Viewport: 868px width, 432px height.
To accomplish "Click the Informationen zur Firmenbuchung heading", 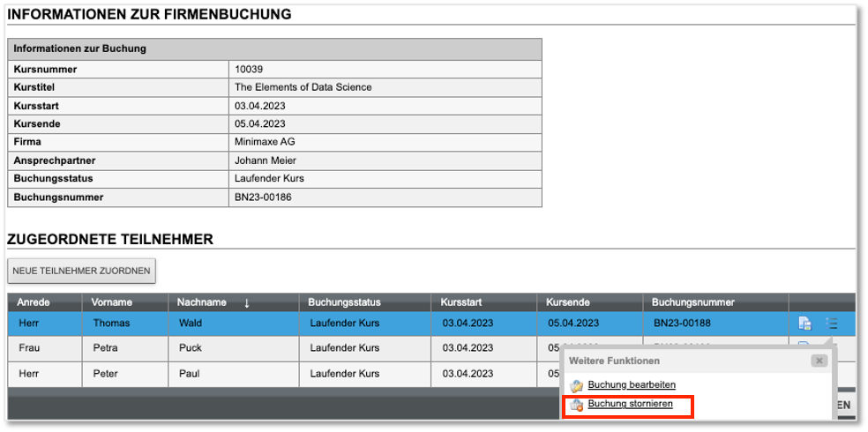I will click(149, 14).
